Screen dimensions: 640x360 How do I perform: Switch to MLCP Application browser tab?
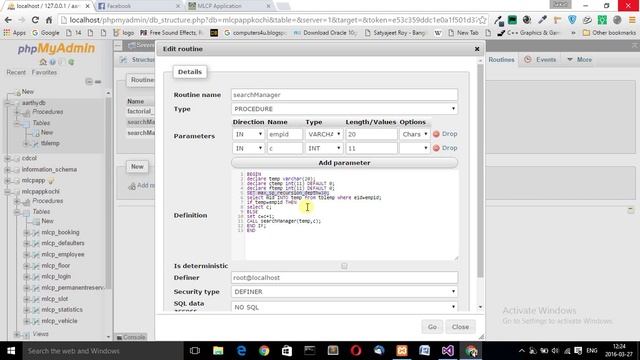pyautogui.click(x=230, y=6)
